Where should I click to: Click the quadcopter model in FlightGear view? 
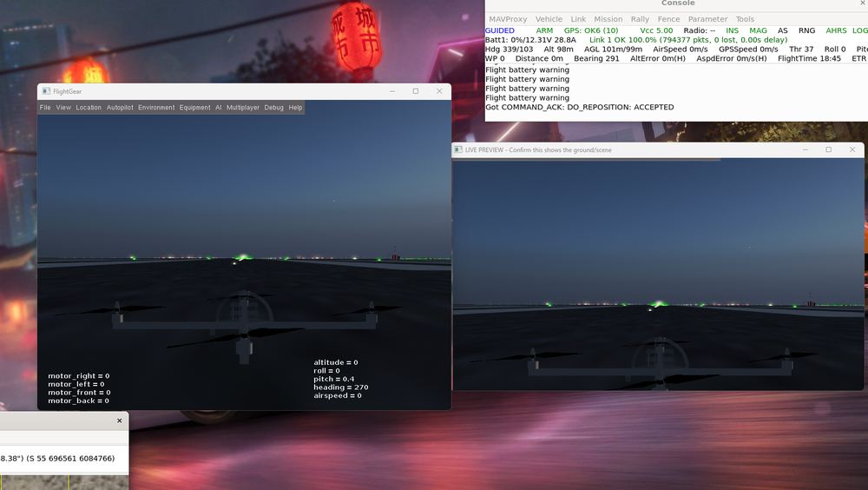point(244,326)
